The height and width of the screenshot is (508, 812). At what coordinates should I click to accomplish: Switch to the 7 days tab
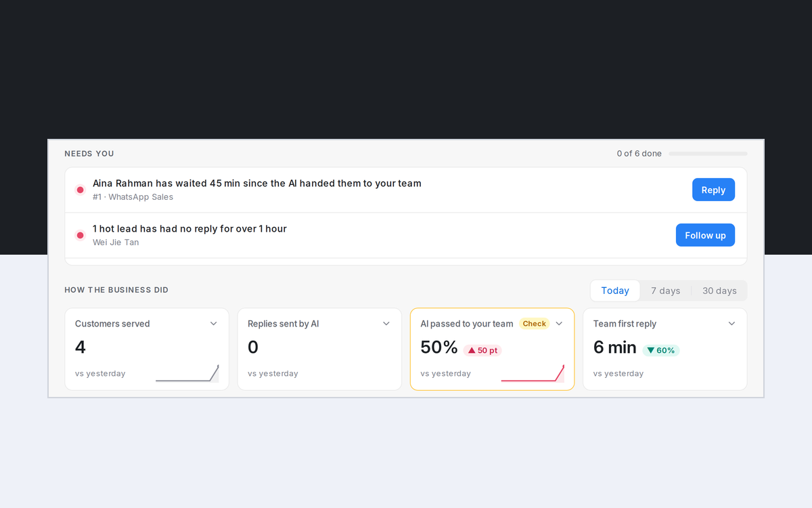point(665,291)
